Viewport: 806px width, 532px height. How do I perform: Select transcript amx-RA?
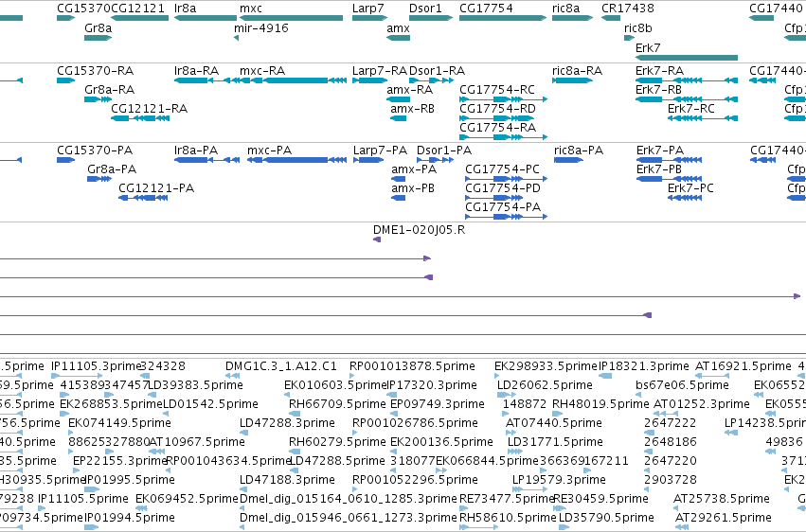pos(410,89)
